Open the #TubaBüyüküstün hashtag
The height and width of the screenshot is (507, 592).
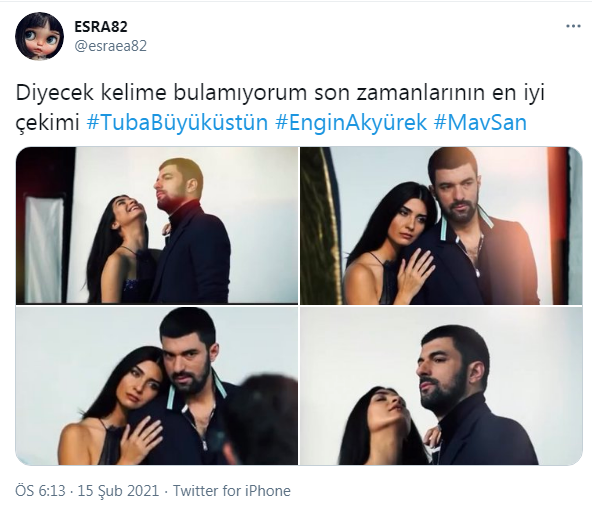[177, 122]
